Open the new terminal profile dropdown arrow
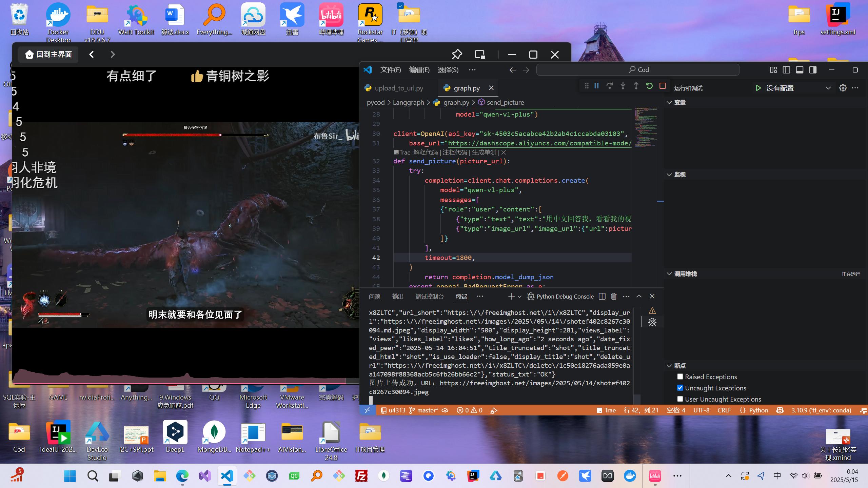The height and width of the screenshot is (488, 868). [519, 297]
